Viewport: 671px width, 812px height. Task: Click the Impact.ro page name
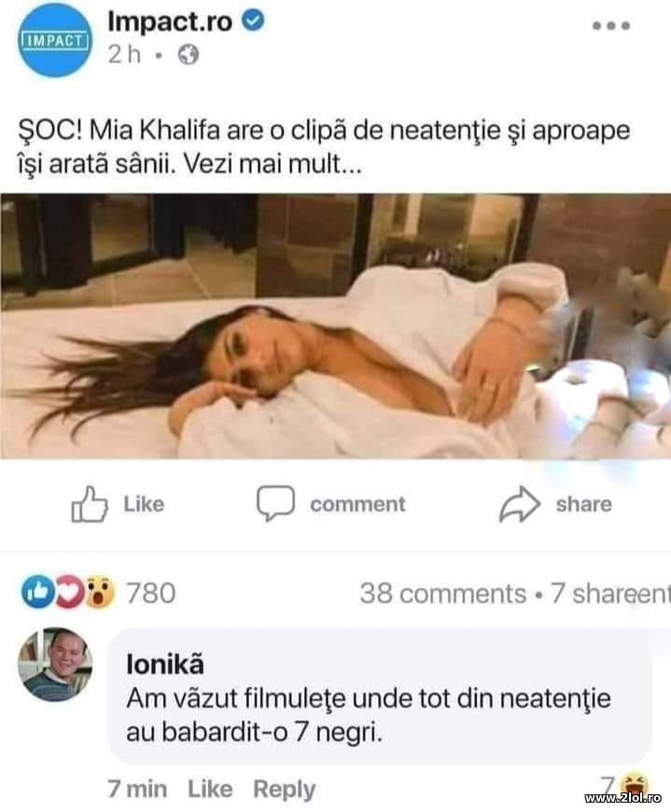[172, 20]
